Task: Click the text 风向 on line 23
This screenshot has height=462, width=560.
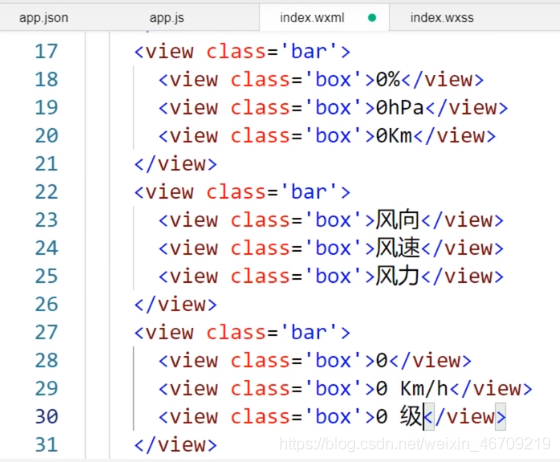Action: pos(398,220)
